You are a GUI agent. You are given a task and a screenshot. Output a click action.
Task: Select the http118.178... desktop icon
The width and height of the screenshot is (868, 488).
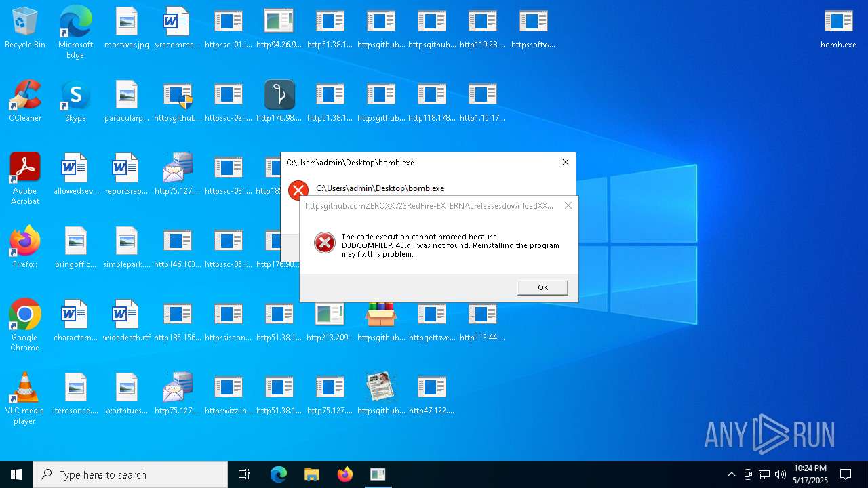click(x=432, y=102)
